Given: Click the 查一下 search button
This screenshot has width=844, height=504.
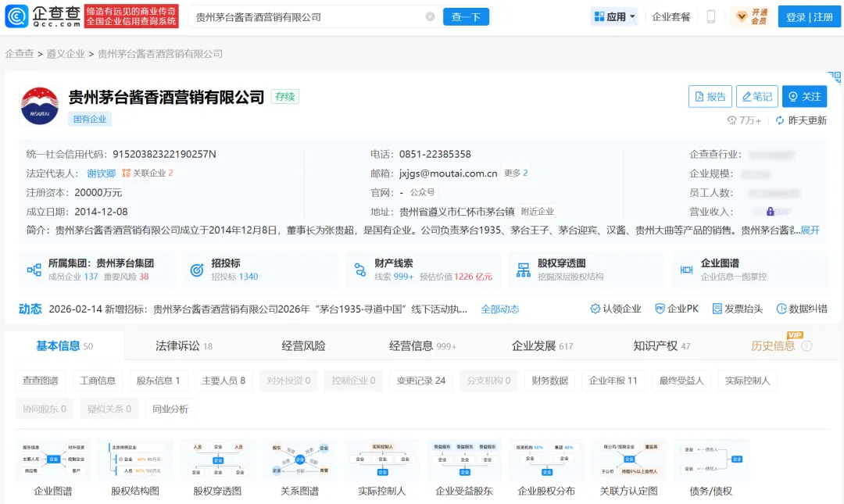Looking at the screenshot, I should [466, 16].
